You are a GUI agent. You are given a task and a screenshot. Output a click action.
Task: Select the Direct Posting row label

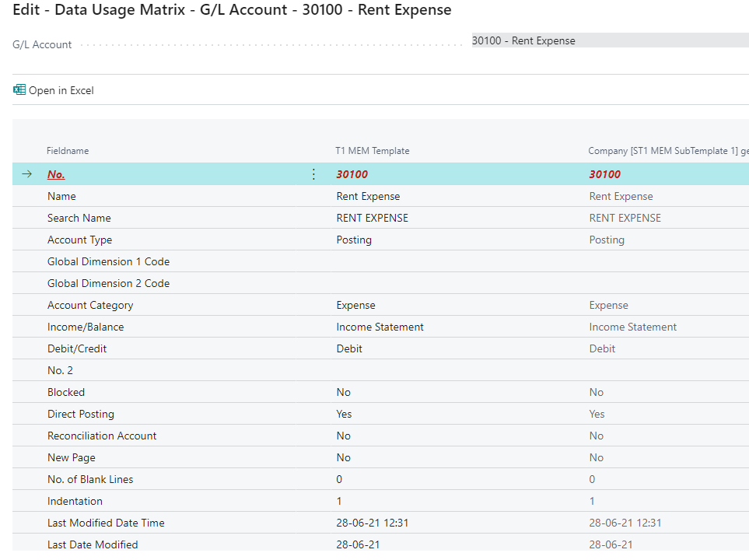80,414
